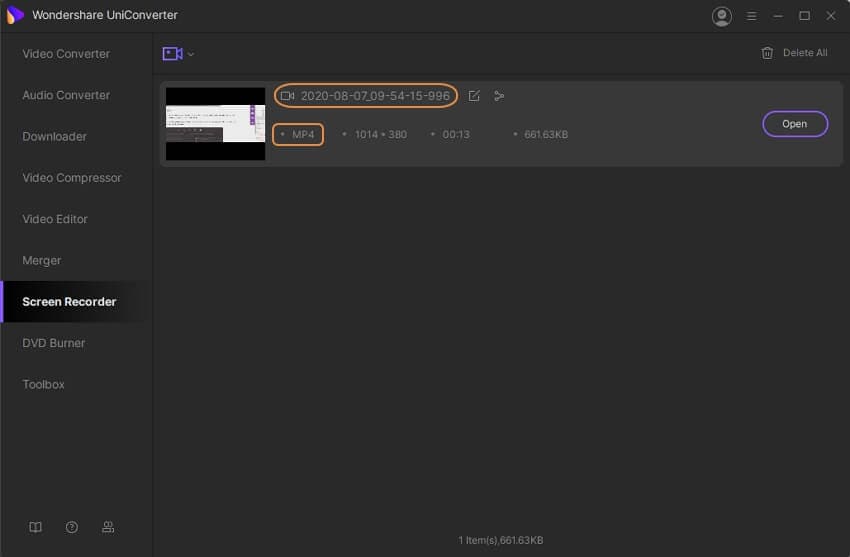The image size is (850, 557).
Task: Open the Toolbox section
Action: point(43,384)
